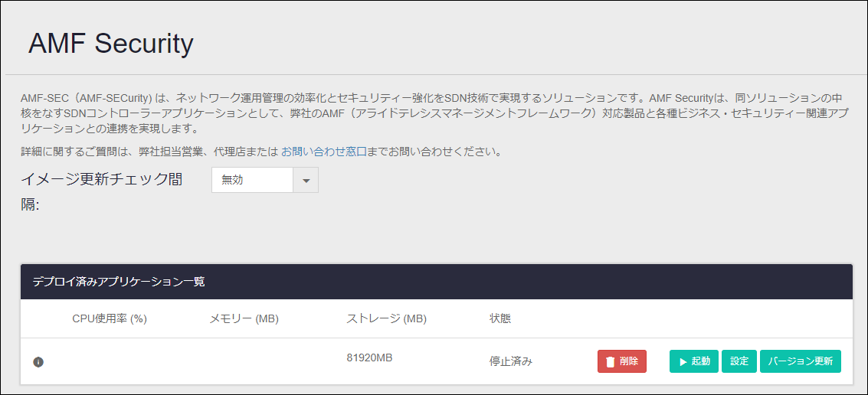Image resolution: width=868 pixels, height=395 pixels.
Task: Click the AMF Security page title
Action: click(111, 43)
